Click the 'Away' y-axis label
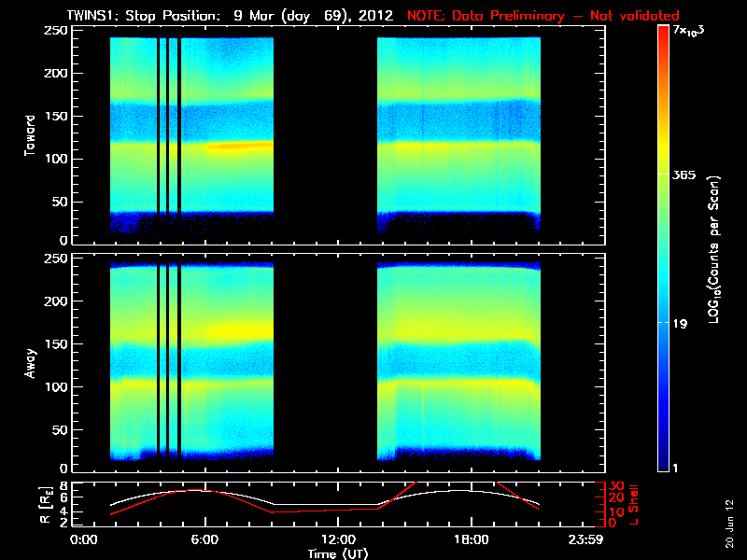This screenshot has height=560, width=747. click(31, 363)
